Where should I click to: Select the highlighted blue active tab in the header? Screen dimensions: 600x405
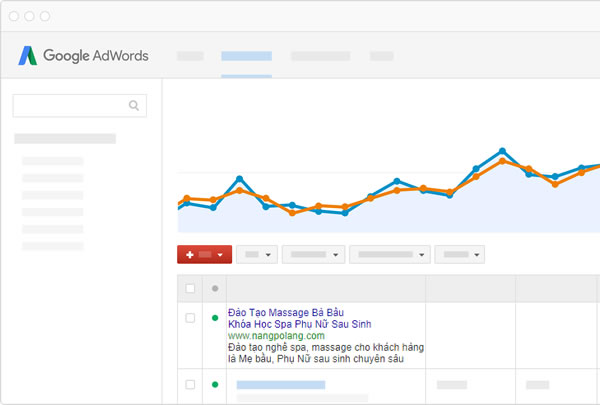[x=246, y=56]
